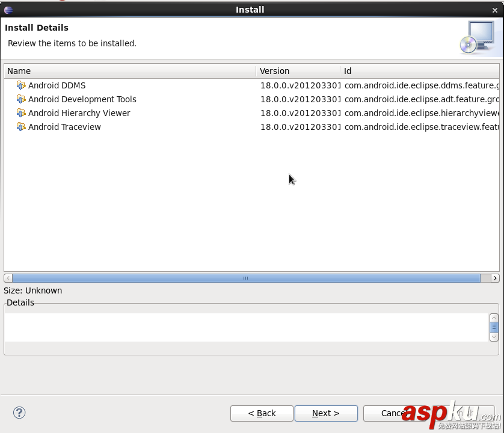Click the Details scrollbar up arrow

click(x=494, y=318)
